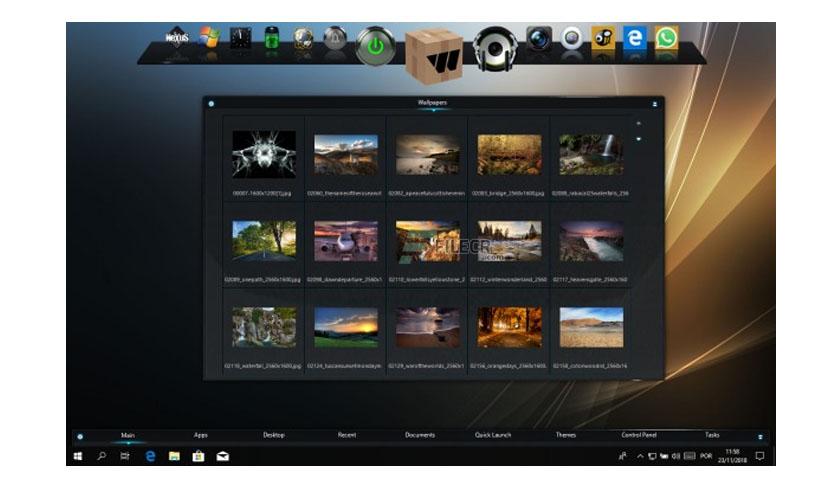This screenshot has width=836, height=484.
Task: Switch to the Documents tab on bottom shelf
Action: (420, 435)
